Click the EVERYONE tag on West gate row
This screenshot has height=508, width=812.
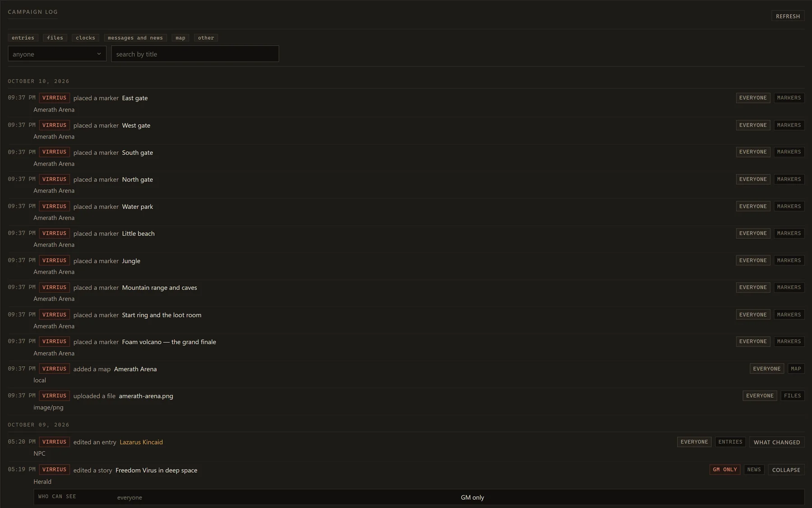click(x=753, y=125)
